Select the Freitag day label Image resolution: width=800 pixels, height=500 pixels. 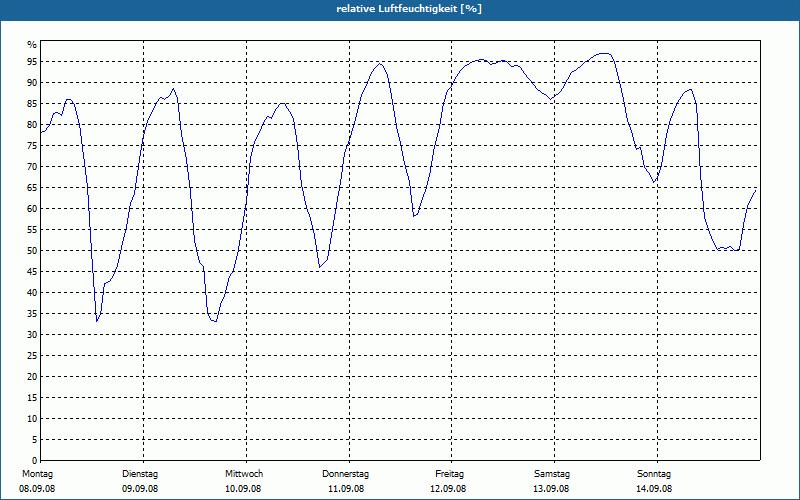[x=449, y=474]
